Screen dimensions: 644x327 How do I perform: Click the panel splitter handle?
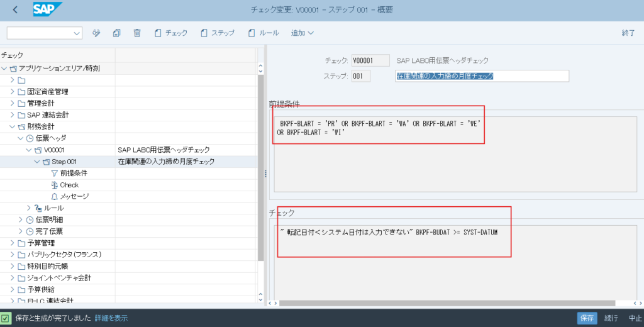pos(266,174)
